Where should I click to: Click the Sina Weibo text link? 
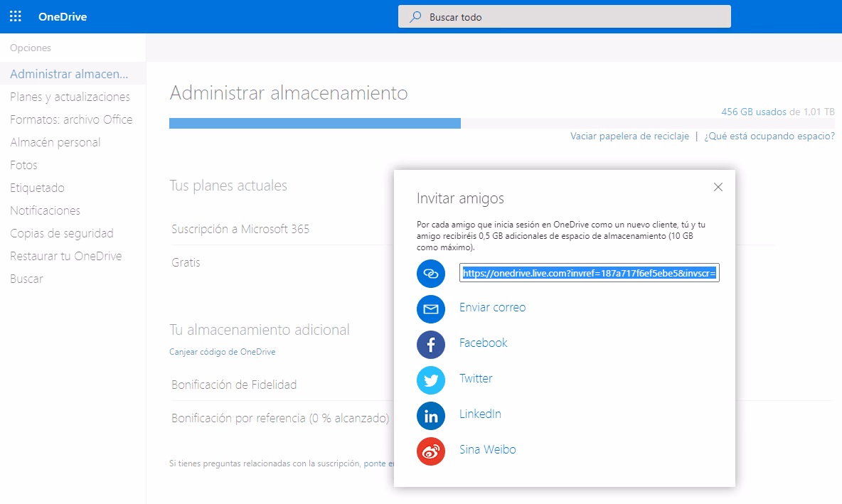coord(488,450)
